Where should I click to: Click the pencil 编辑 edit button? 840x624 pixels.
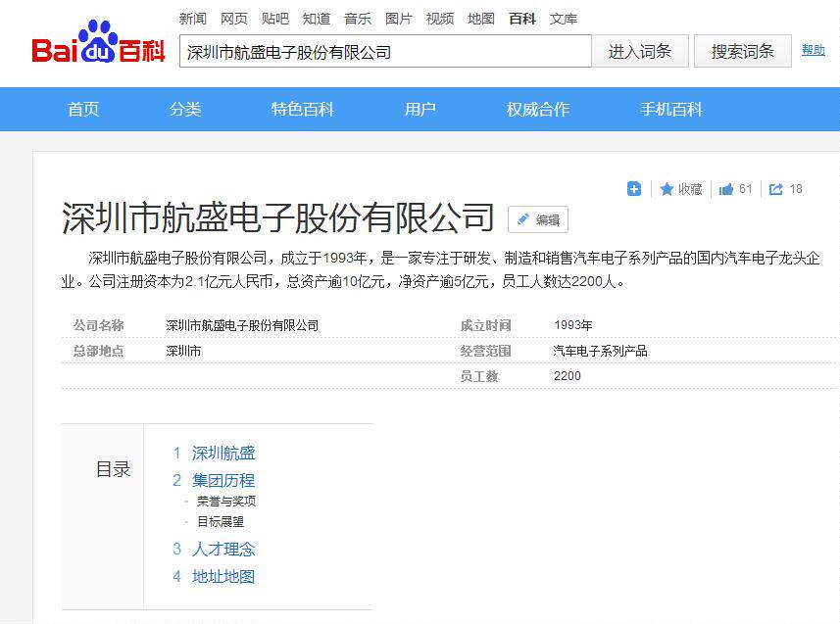point(538,219)
